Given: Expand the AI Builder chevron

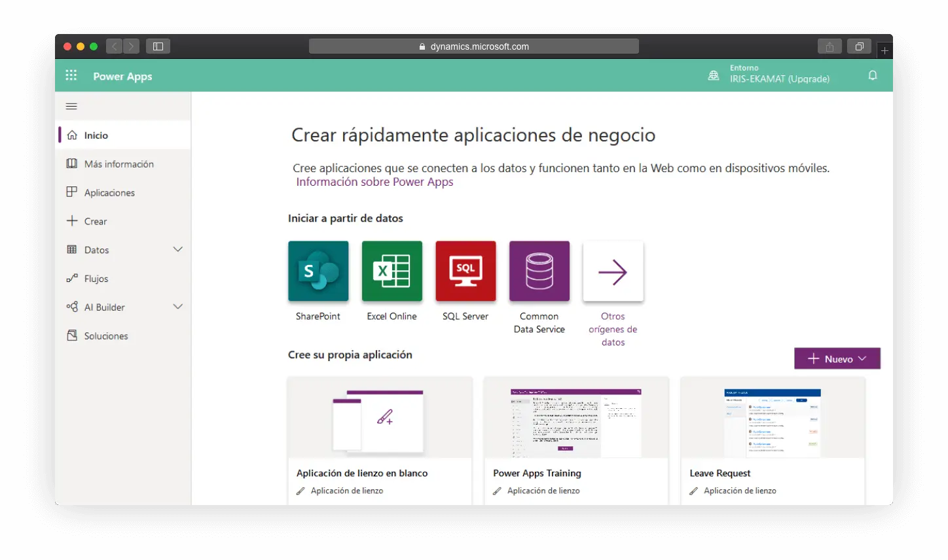Looking at the screenshot, I should click(177, 307).
